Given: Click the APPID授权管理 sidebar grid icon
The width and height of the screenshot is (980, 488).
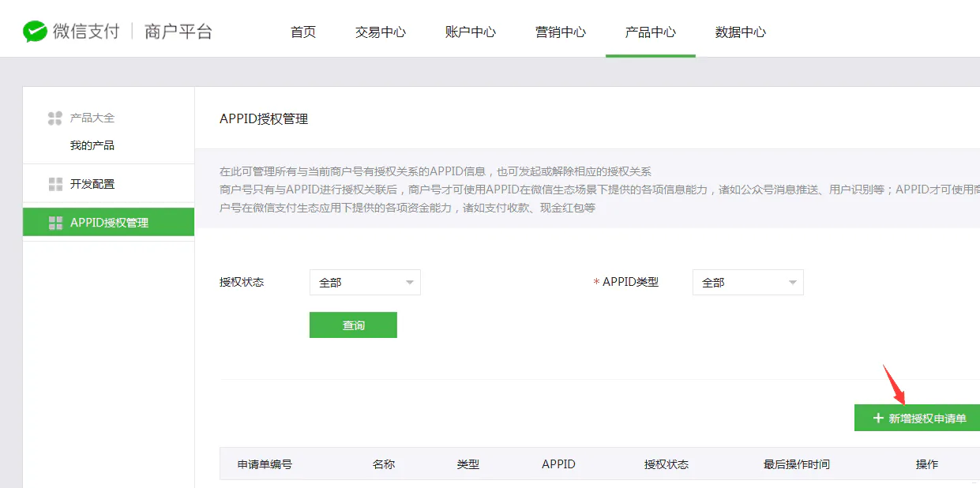Looking at the screenshot, I should (x=55, y=223).
